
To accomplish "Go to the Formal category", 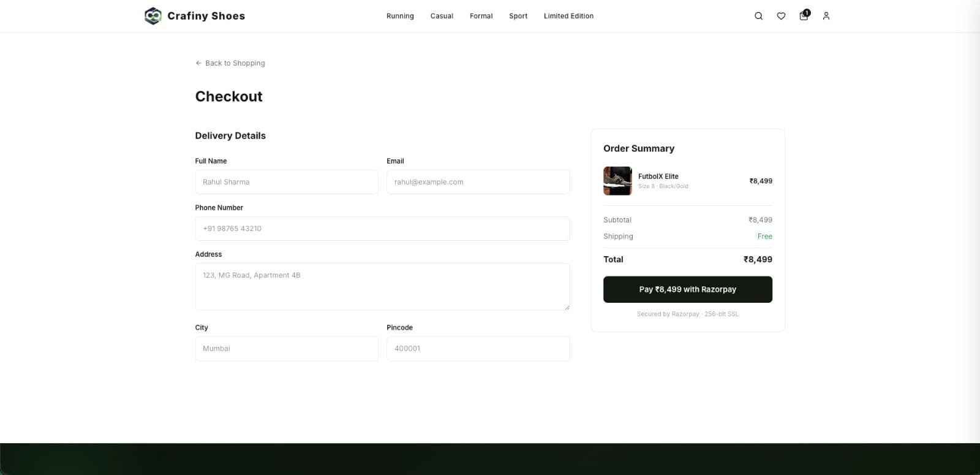I will [x=481, y=16].
